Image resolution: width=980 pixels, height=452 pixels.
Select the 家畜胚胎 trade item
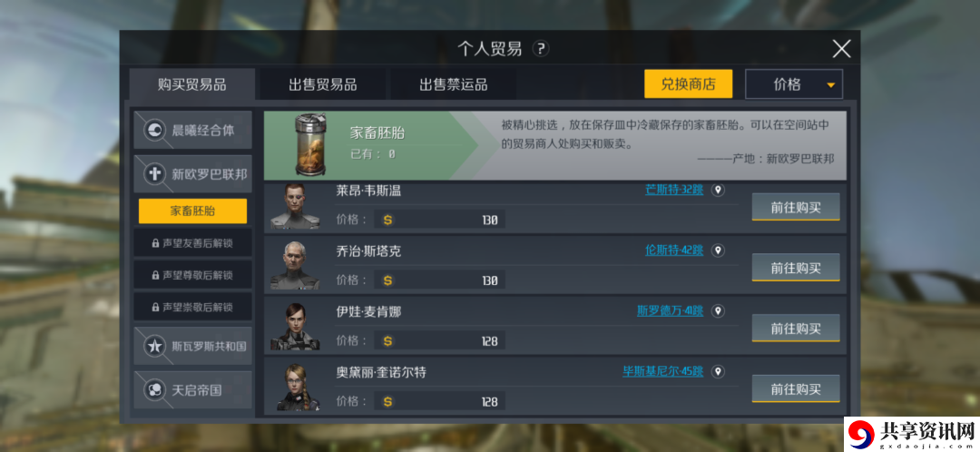point(192,211)
